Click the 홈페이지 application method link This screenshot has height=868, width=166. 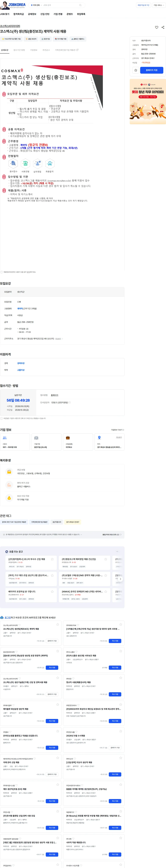click(x=55, y=395)
